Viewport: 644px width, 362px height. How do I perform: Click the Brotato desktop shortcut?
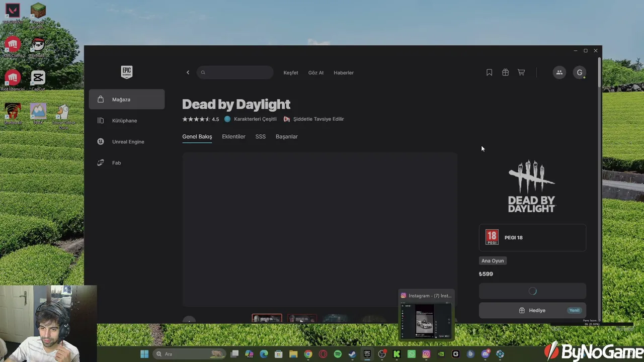(x=38, y=47)
